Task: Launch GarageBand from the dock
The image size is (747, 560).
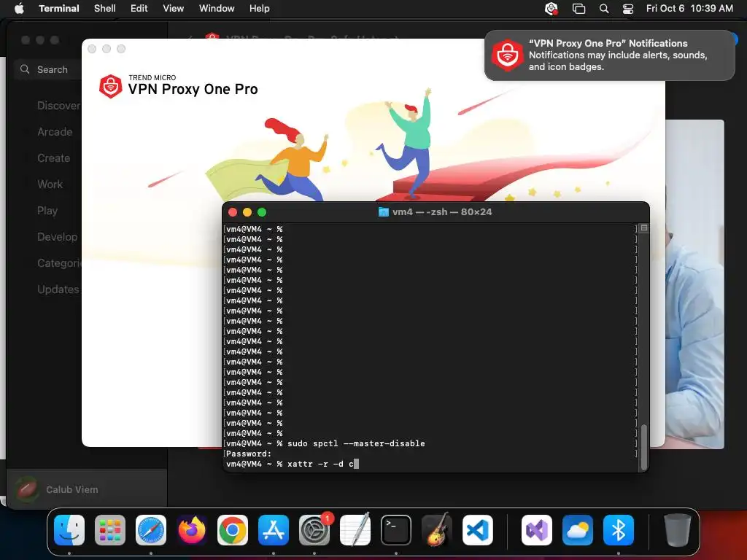Action: coord(437,530)
